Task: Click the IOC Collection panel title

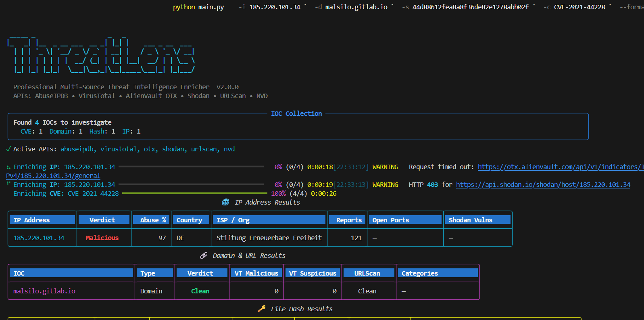Action: 296,113
